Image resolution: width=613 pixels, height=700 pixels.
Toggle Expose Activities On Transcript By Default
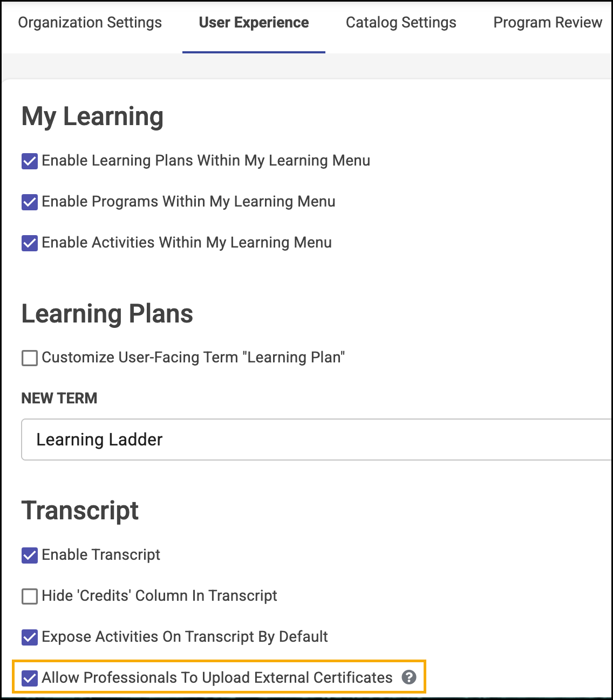pyautogui.click(x=30, y=637)
